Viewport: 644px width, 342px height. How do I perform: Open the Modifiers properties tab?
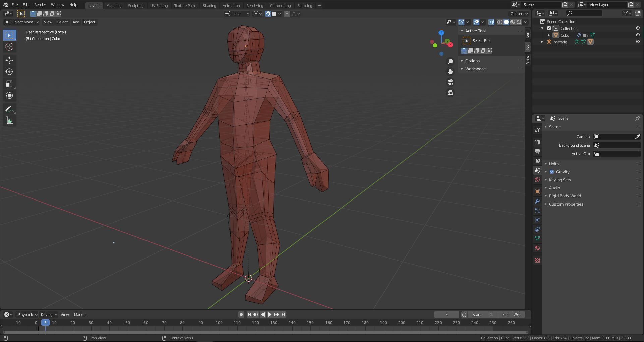[537, 201]
